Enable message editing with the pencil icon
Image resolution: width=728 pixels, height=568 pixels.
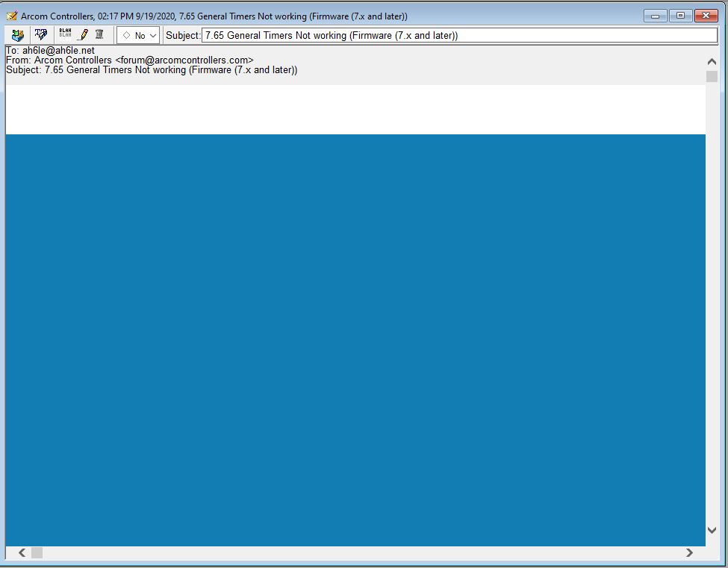pos(84,35)
